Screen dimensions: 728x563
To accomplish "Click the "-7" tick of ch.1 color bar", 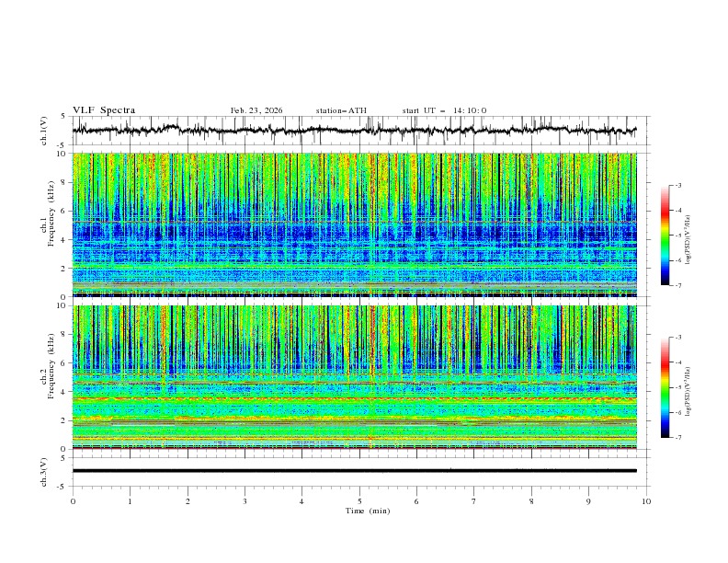I will [x=677, y=285].
